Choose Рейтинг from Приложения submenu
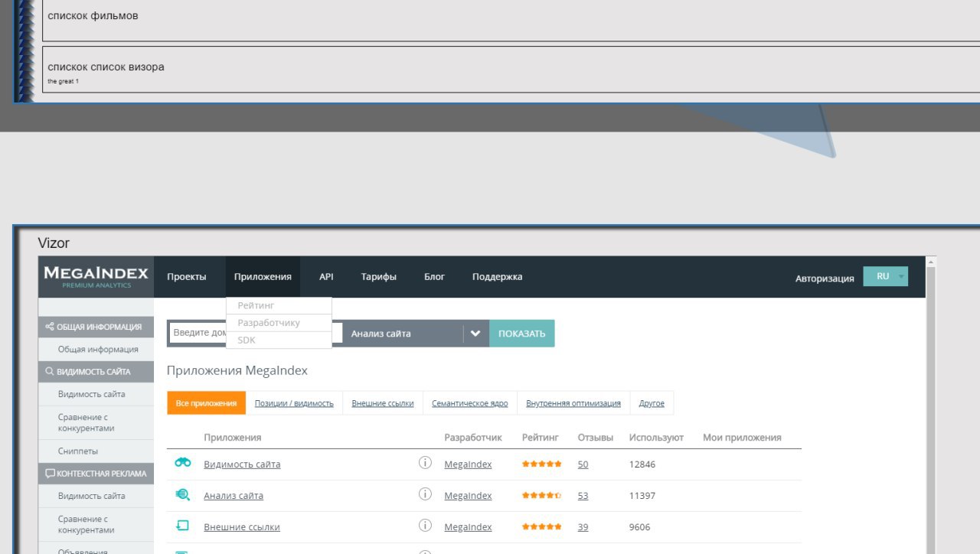This screenshot has height=554, width=980. coord(279,305)
